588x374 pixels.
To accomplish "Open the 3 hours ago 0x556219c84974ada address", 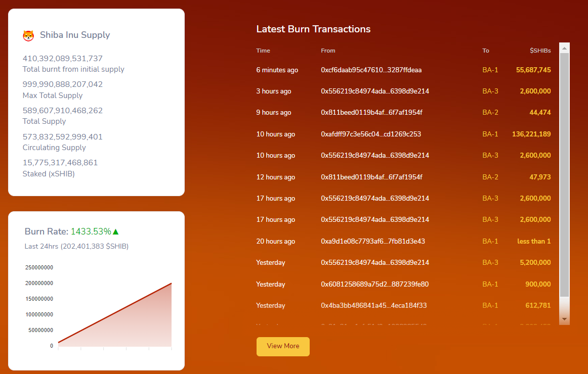I will (375, 91).
